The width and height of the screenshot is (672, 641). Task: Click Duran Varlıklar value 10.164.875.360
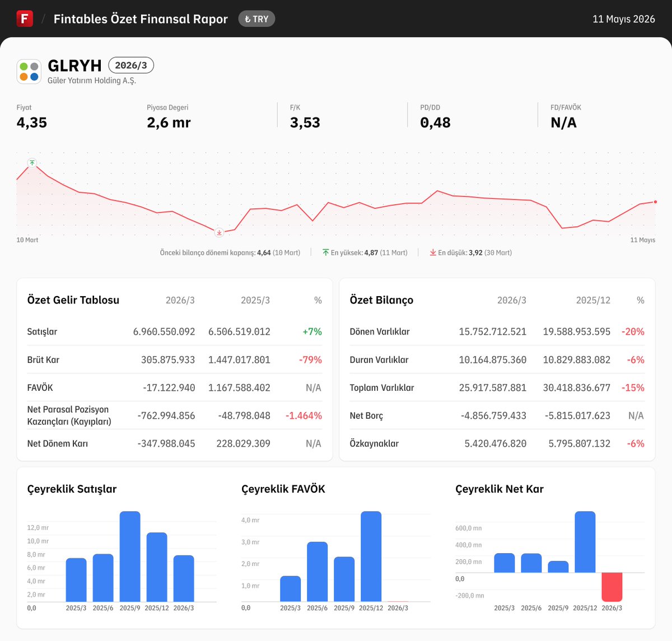pos(493,359)
